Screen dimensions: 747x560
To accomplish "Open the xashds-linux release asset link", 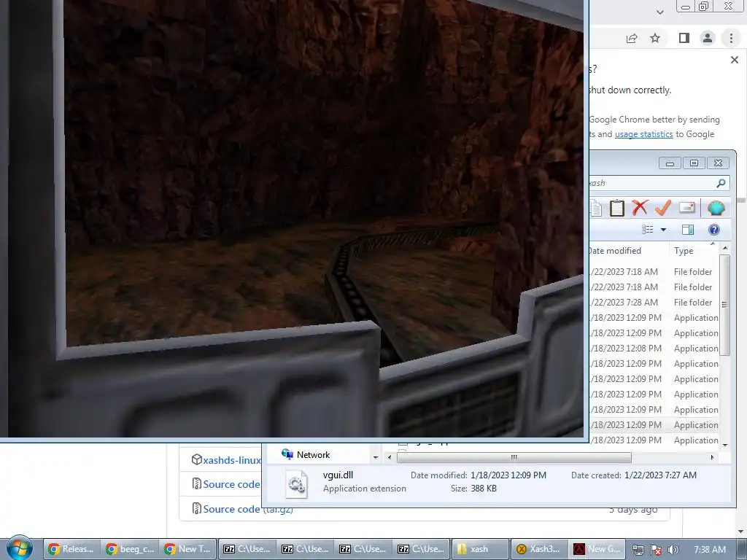I will click(231, 460).
